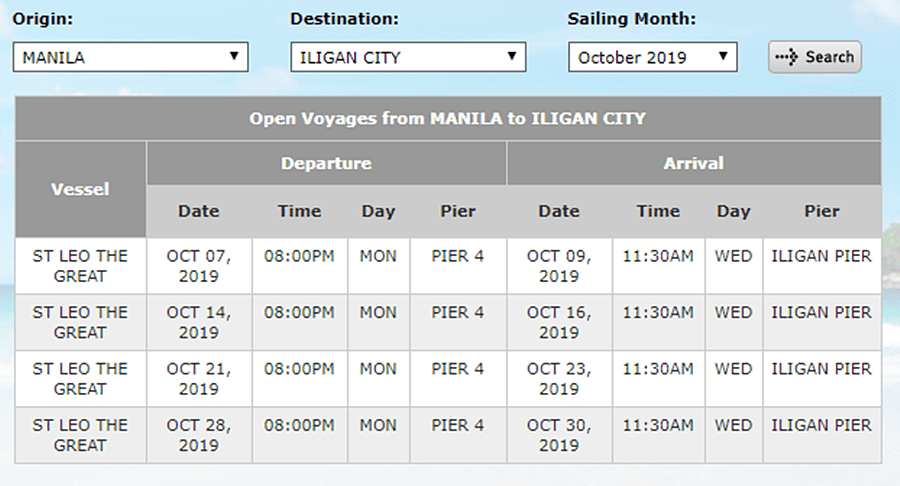Click the first ST LEO THE GREAT vessel cell

point(80,266)
